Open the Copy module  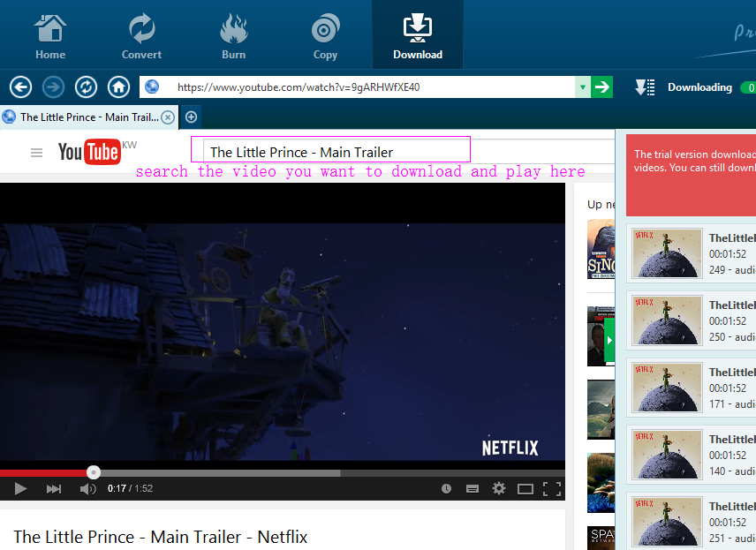325,36
